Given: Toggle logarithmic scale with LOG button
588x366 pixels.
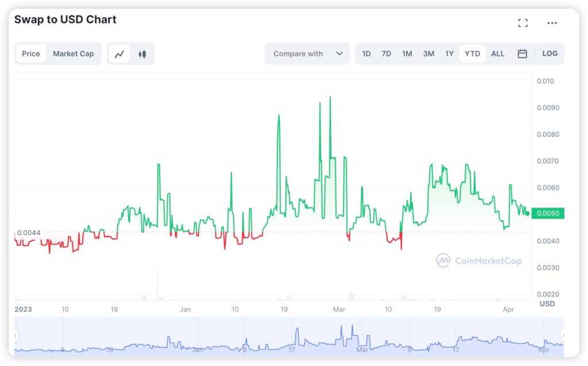Looking at the screenshot, I should (550, 53).
